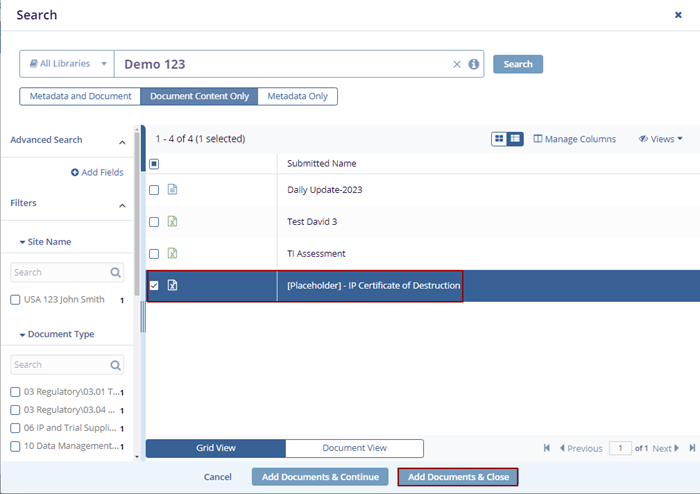Image resolution: width=700 pixels, height=494 pixels.
Task: Click the Add Fields link
Action: (x=97, y=172)
